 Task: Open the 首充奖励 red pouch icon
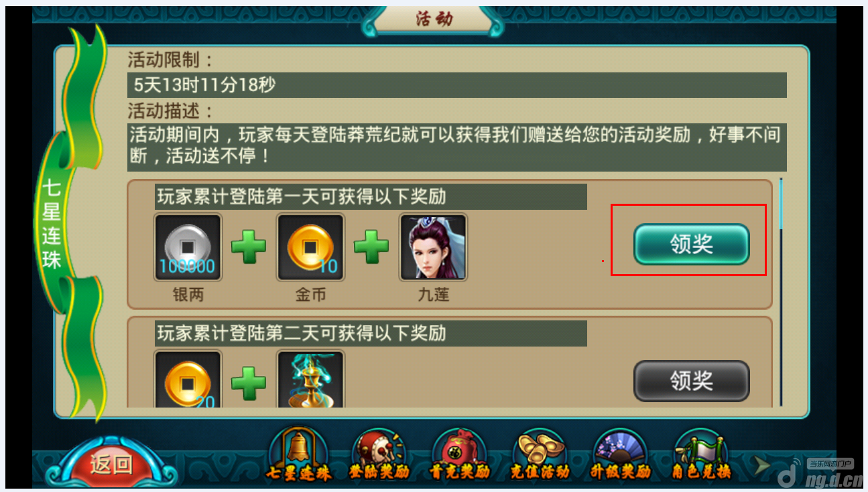pos(459,455)
